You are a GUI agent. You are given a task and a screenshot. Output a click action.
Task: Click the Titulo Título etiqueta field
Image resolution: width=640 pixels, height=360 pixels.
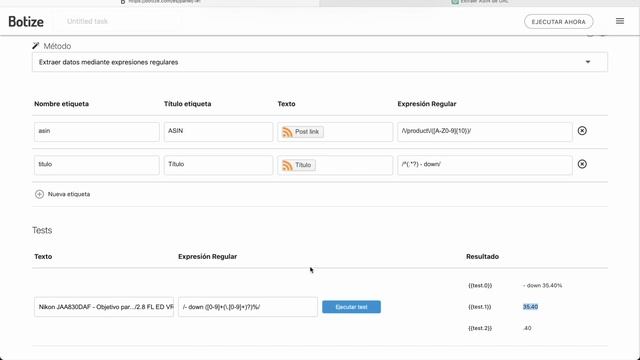click(x=218, y=165)
